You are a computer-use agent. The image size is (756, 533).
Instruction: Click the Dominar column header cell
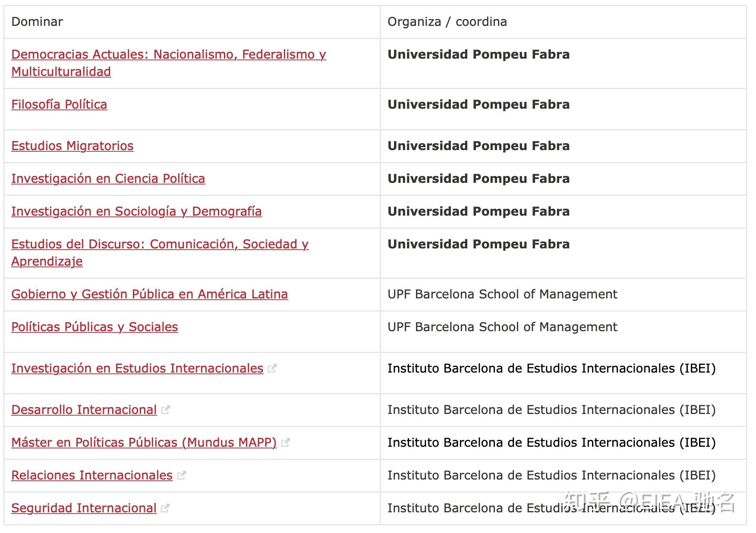click(x=192, y=22)
